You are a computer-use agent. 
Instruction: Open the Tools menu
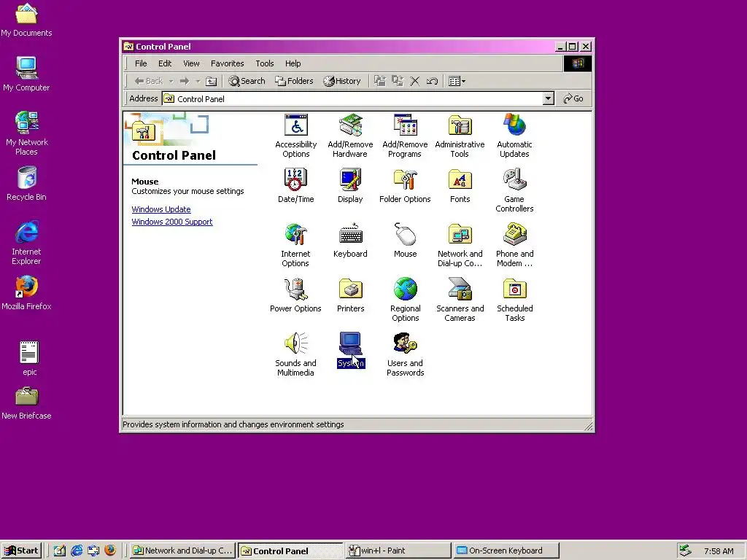coord(264,63)
